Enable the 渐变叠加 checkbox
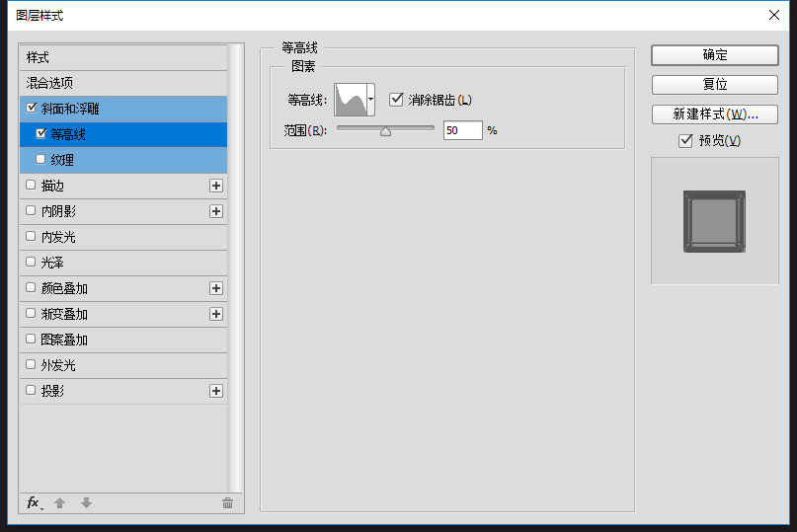 (x=31, y=313)
